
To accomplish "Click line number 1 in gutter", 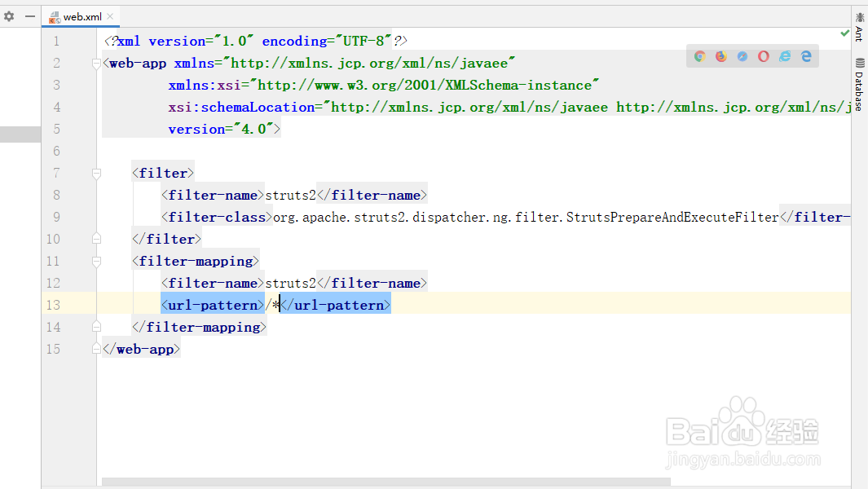I will pyautogui.click(x=56, y=41).
